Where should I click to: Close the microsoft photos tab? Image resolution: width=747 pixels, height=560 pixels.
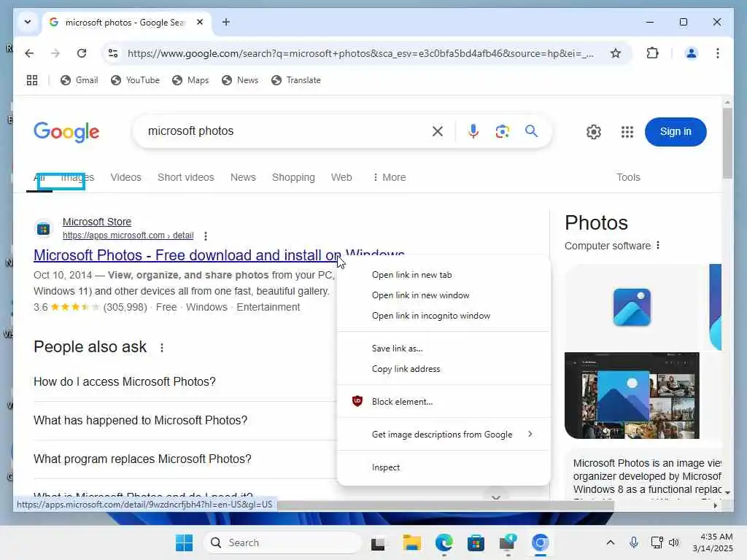(200, 22)
